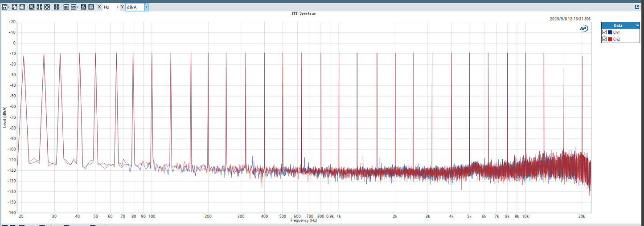Expand the graph view type arrow
Viewport: 644px width, 226px height.
(x=78, y=7)
